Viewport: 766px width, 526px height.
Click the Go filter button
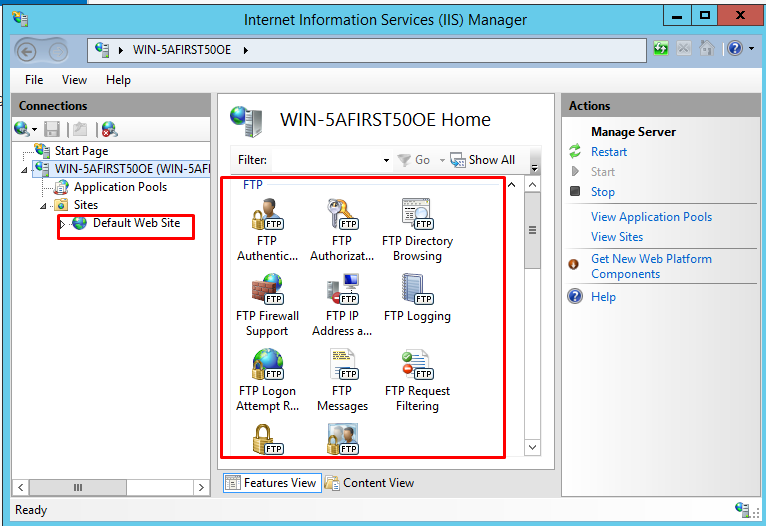coord(414,160)
